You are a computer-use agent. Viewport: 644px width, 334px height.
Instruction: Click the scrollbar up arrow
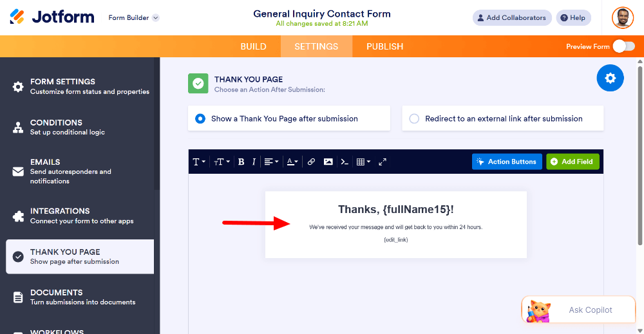point(640,61)
